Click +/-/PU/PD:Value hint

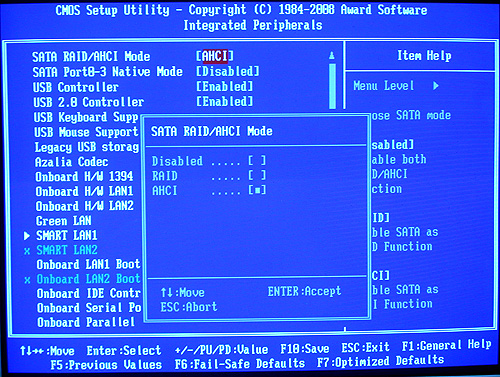click(x=222, y=350)
